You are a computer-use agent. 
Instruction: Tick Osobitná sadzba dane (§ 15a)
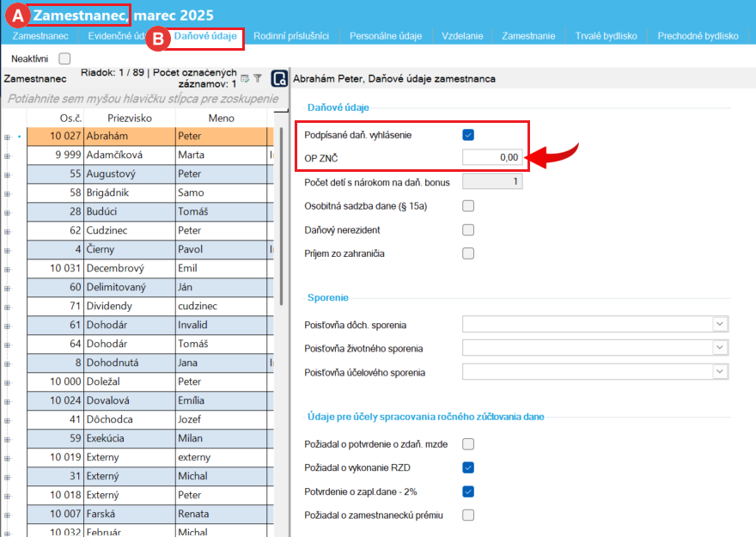[468, 206]
